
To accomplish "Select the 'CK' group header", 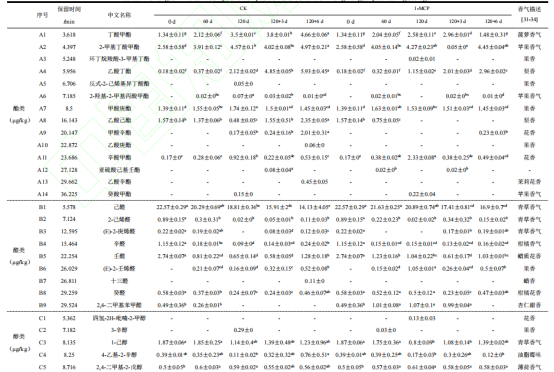I will tap(243, 8).
